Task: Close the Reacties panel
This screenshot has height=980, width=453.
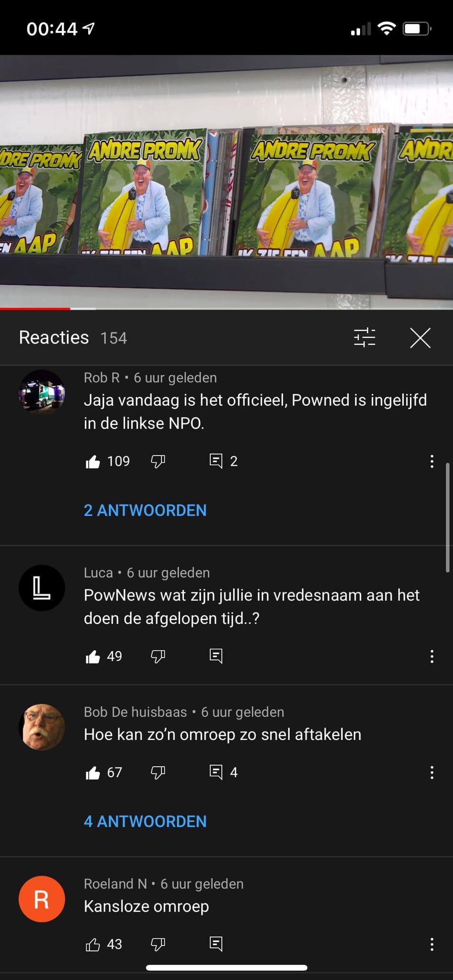Action: (420, 338)
